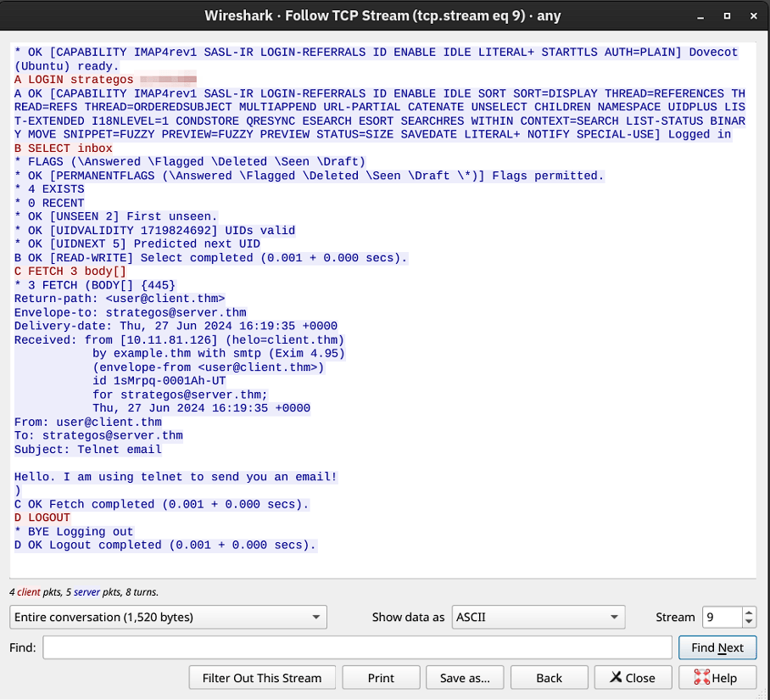
Task: Click the 'C FETCH 3 body[]' line
Action: click(x=70, y=272)
